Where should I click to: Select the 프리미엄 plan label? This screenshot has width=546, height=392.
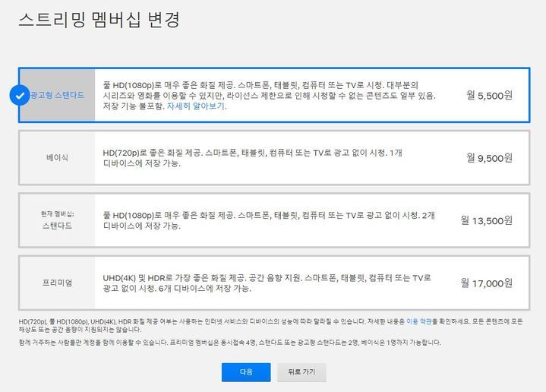click(57, 283)
